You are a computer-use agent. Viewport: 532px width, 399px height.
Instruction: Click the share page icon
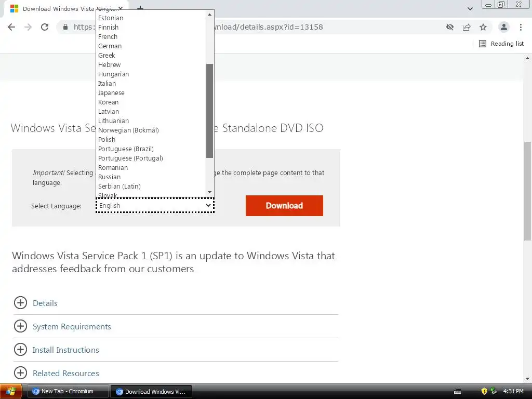click(x=467, y=27)
